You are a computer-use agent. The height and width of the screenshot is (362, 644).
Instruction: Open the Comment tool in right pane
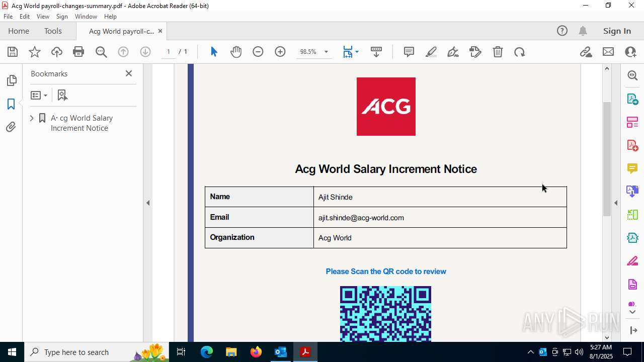(632, 168)
